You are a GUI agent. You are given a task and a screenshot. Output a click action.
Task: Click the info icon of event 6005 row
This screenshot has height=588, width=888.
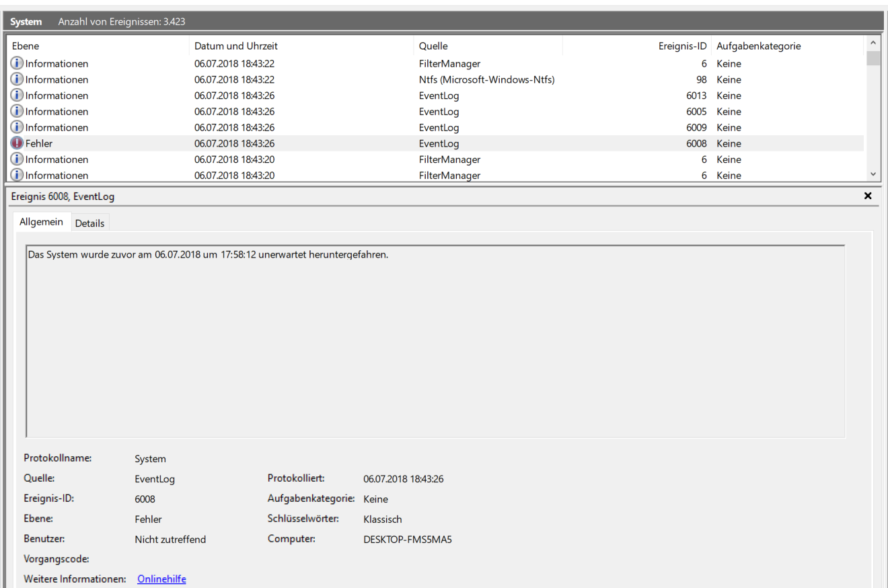coord(17,112)
